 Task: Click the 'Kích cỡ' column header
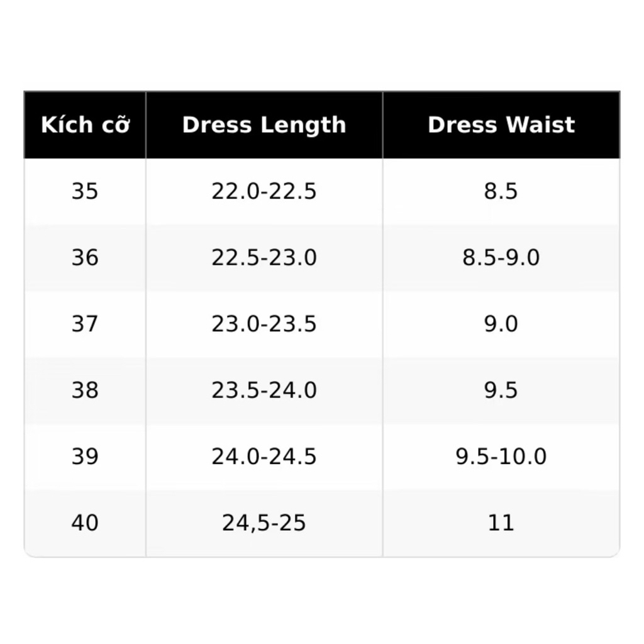click(x=85, y=125)
